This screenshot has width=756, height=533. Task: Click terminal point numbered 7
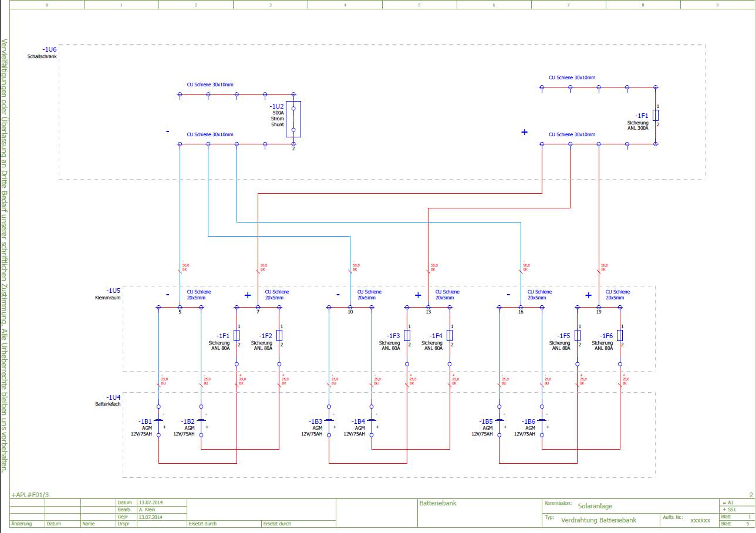pyautogui.click(x=258, y=307)
